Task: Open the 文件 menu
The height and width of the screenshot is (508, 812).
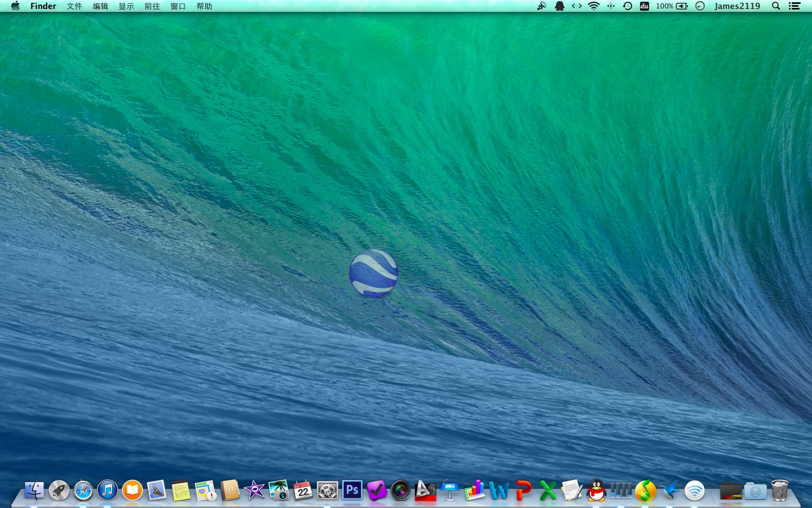Action: pyautogui.click(x=74, y=6)
